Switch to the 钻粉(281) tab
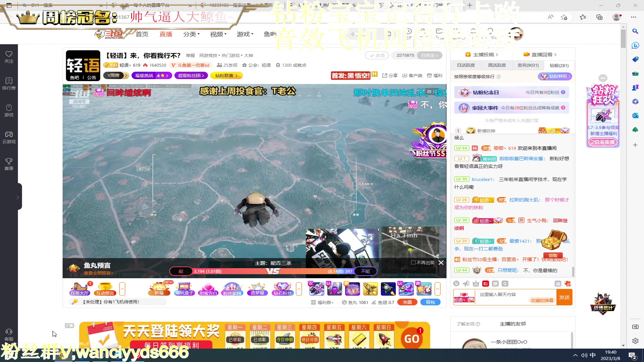This screenshot has height=362, width=644. (x=559, y=65)
